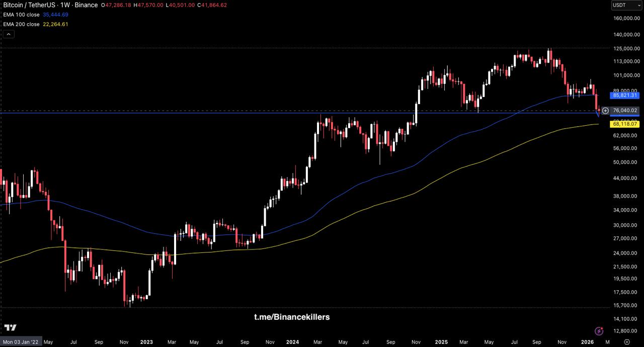Click the 2024 label on time axis
Viewport: 644px width, 347px height.
(x=292, y=342)
